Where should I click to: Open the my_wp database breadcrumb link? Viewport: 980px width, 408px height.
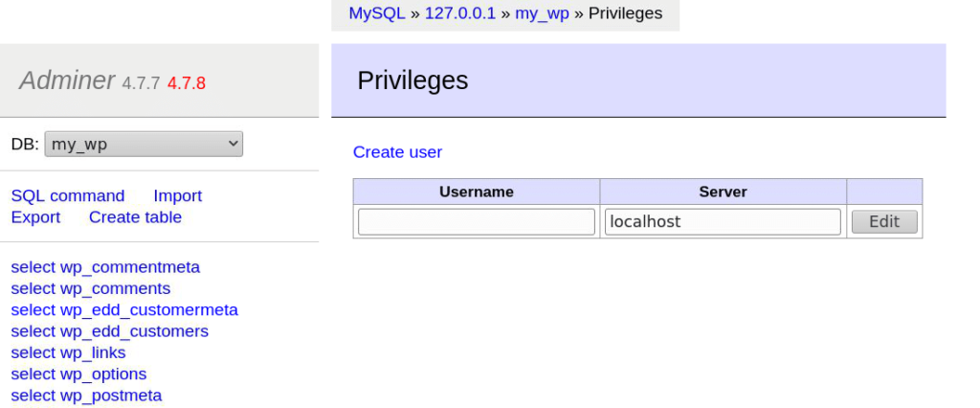tap(542, 13)
